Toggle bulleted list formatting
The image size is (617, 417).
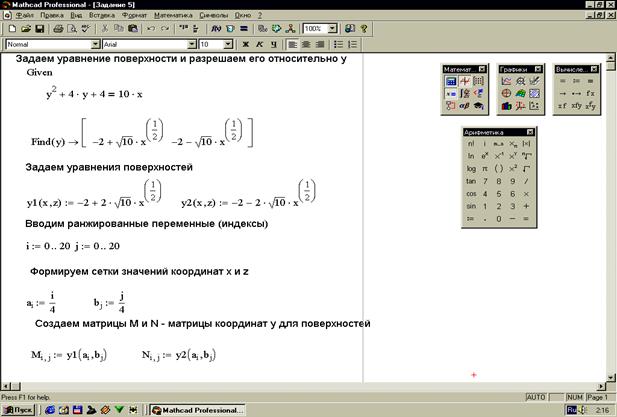pyautogui.click(x=339, y=44)
